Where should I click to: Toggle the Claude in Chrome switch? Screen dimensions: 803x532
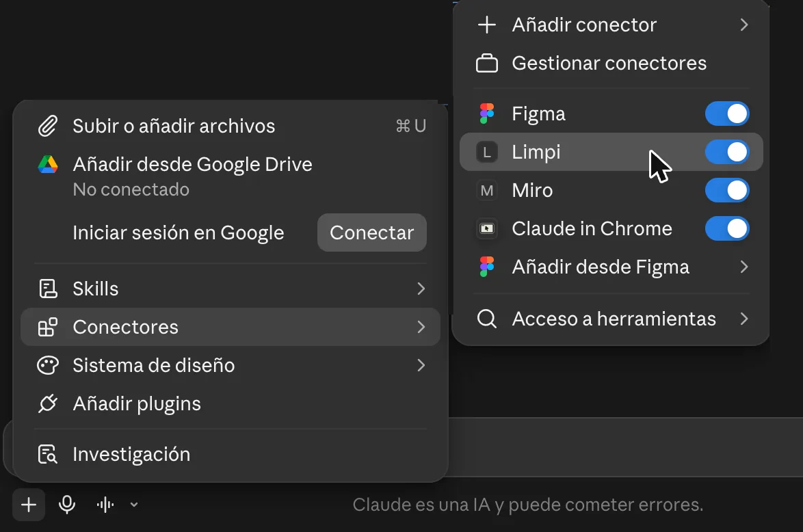coord(727,228)
